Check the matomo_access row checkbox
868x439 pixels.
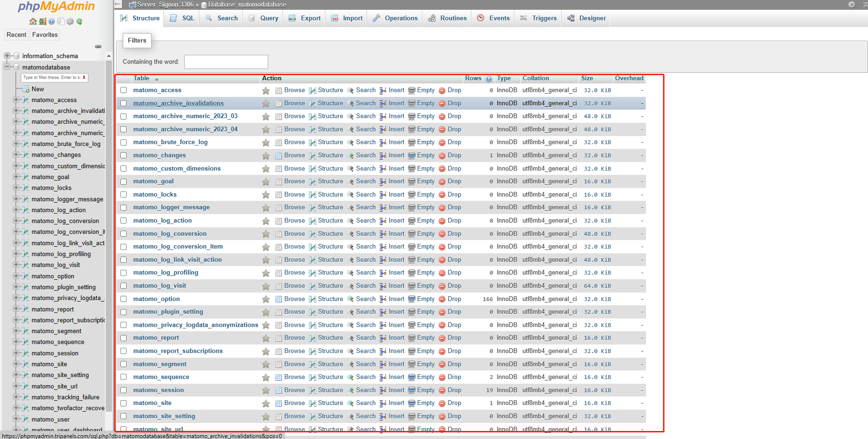click(124, 90)
